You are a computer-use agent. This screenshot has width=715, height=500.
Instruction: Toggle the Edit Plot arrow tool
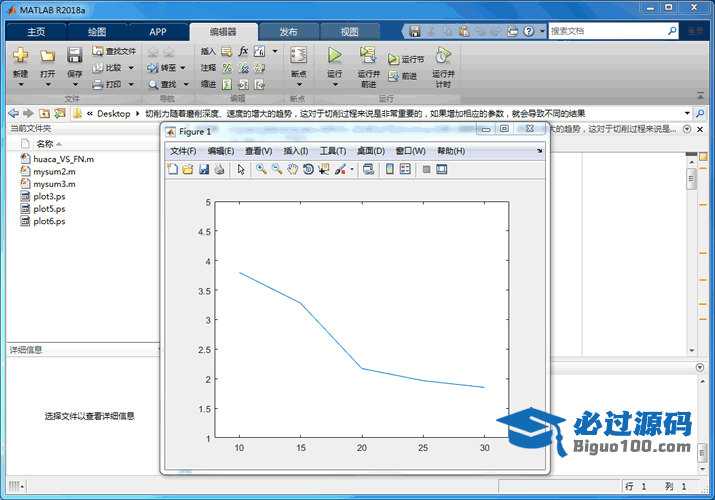point(240,170)
